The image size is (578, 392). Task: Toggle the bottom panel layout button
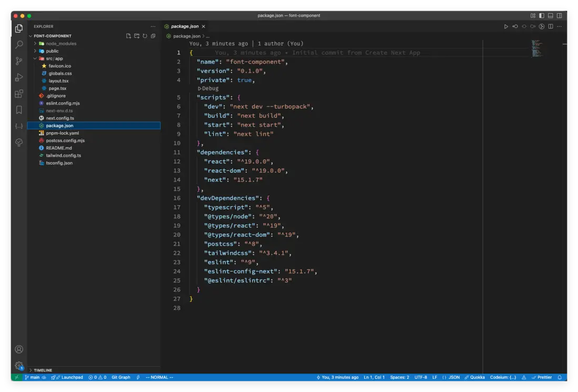tap(551, 16)
